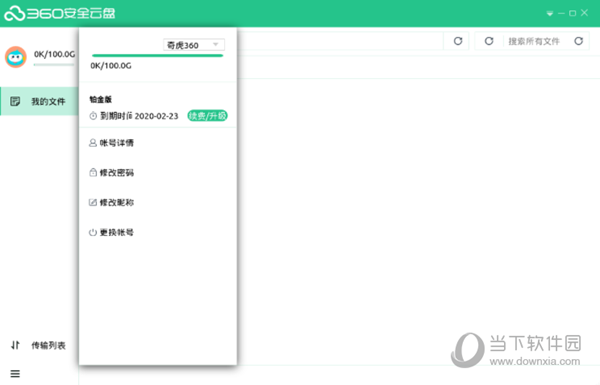Expand the 奇虎360 account dropdown

point(194,45)
